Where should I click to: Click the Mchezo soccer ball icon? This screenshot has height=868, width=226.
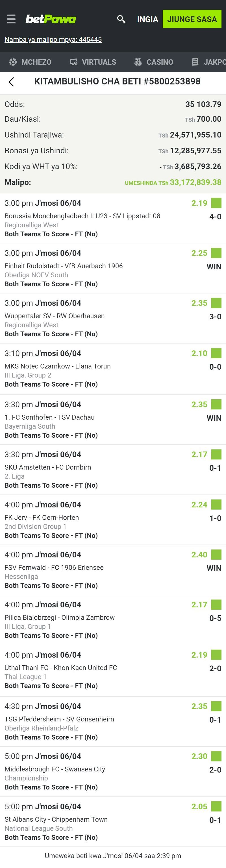click(x=13, y=62)
